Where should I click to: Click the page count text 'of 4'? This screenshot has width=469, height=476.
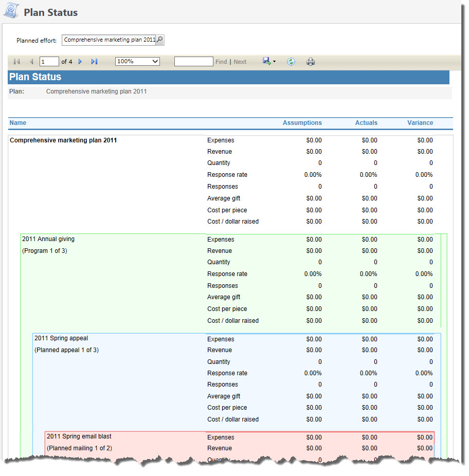67,62
